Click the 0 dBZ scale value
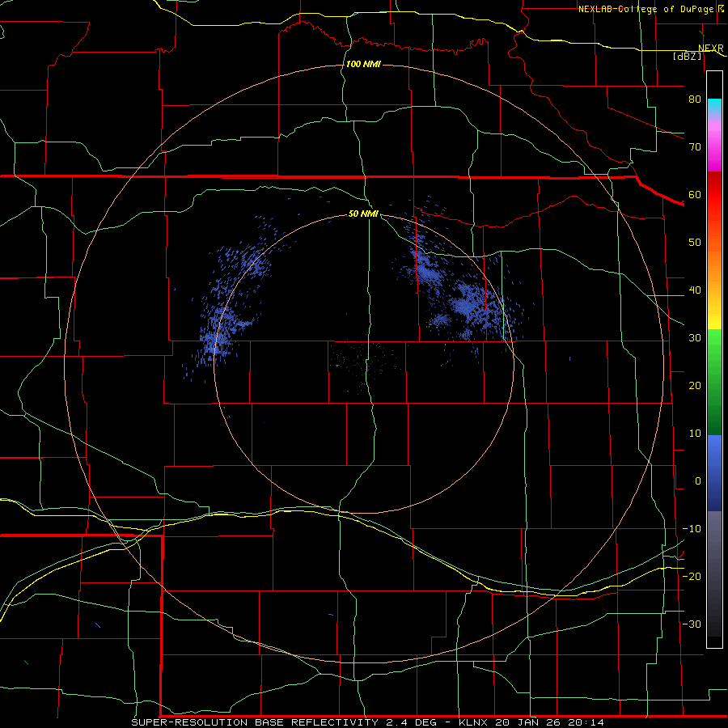This screenshot has width=728, height=728. click(x=698, y=481)
